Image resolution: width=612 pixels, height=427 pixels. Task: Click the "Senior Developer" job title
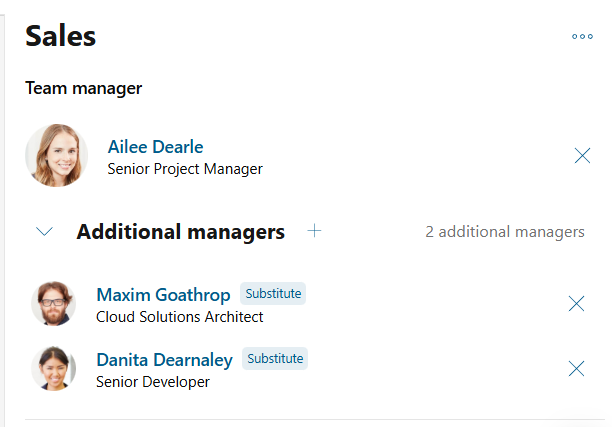click(153, 382)
